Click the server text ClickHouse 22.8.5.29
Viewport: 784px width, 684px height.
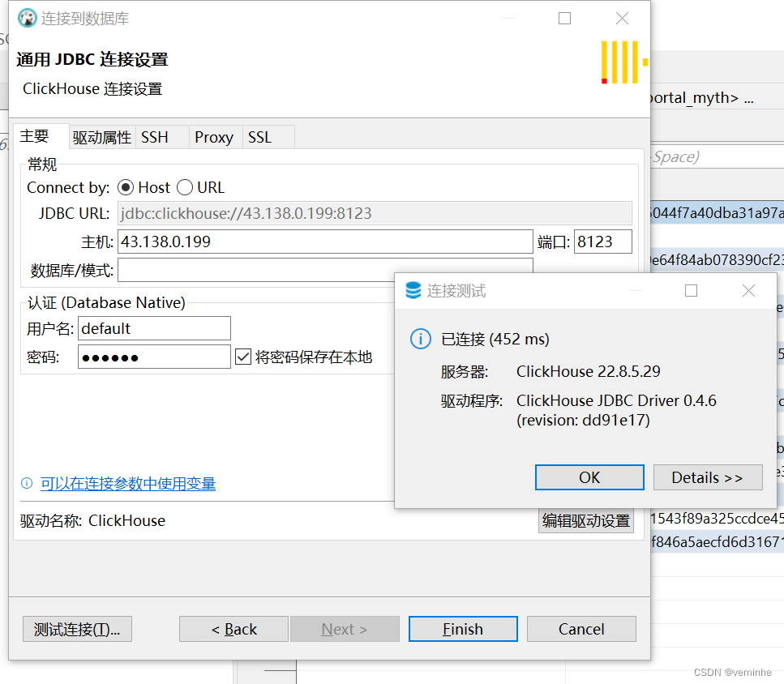coord(588,371)
